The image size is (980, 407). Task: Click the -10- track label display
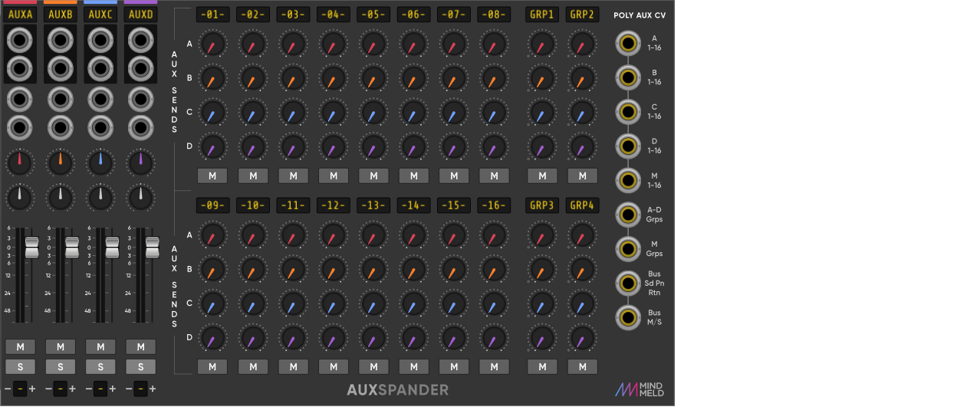[x=253, y=205]
